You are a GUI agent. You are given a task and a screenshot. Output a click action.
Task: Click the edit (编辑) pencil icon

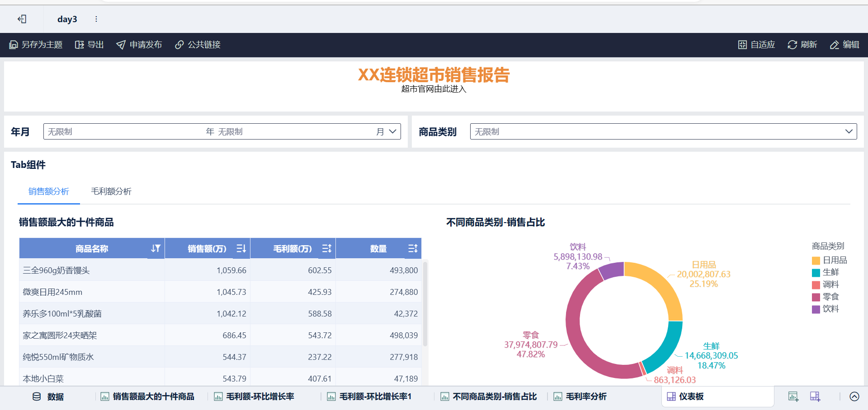pos(834,45)
